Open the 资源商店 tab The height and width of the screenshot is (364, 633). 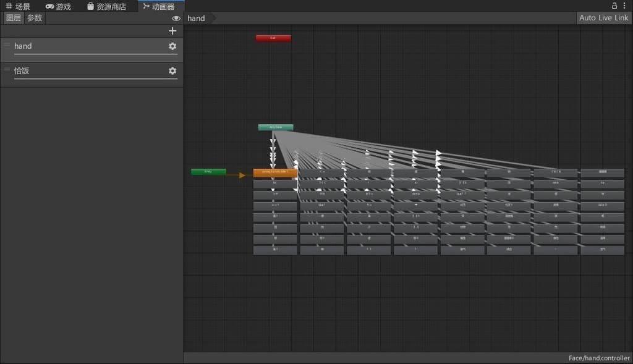pyautogui.click(x=106, y=7)
